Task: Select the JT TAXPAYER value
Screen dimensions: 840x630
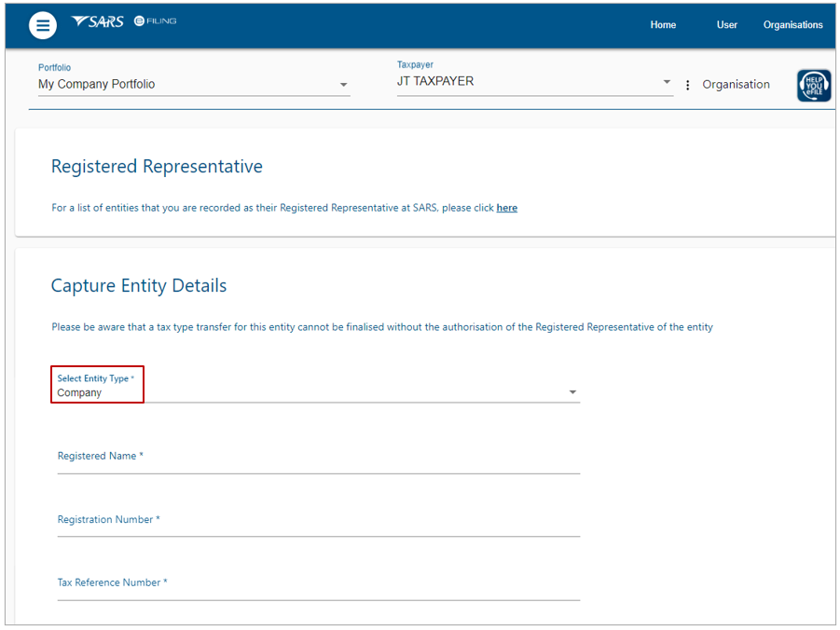Action: click(435, 81)
